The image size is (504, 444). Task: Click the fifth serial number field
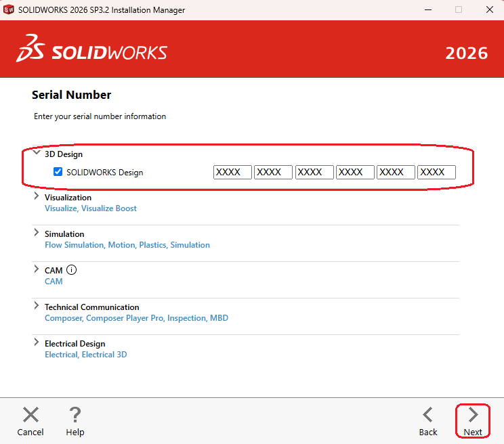tap(396, 172)
